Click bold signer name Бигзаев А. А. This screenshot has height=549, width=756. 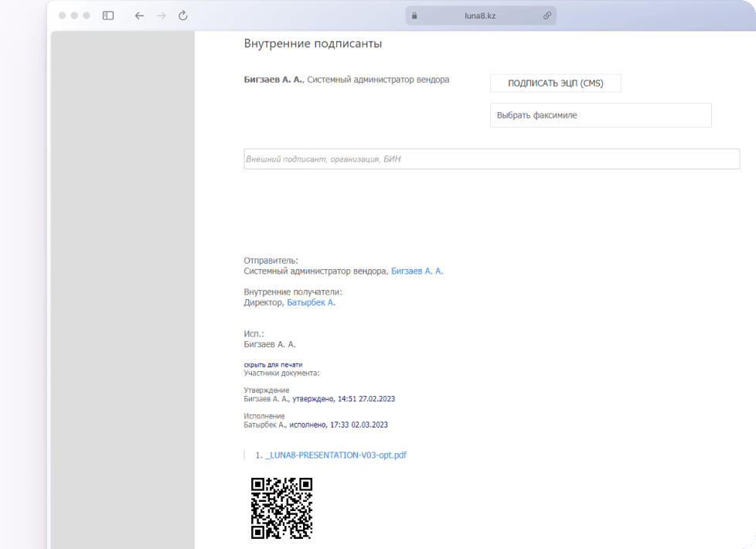tap(273, 80)
